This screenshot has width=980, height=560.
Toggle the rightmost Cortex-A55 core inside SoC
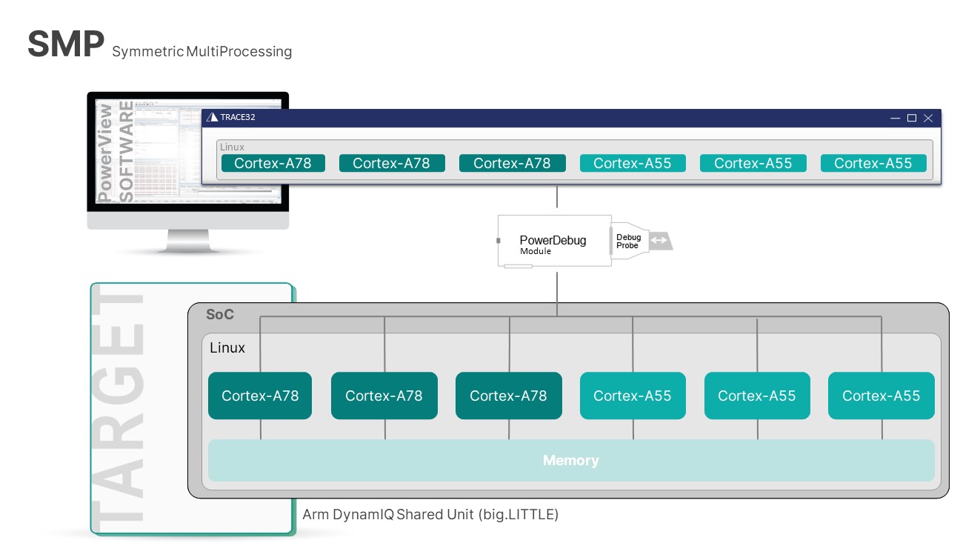click(x=881, y=396)
